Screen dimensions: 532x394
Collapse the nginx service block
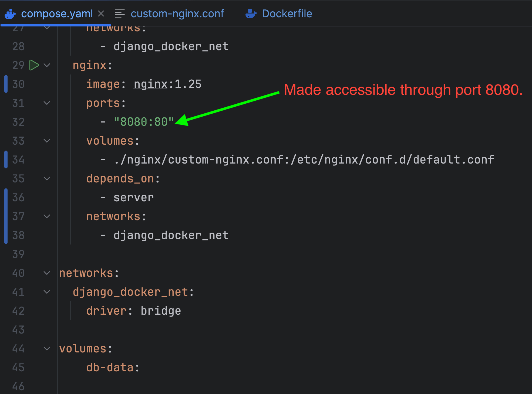click(47, 65)
